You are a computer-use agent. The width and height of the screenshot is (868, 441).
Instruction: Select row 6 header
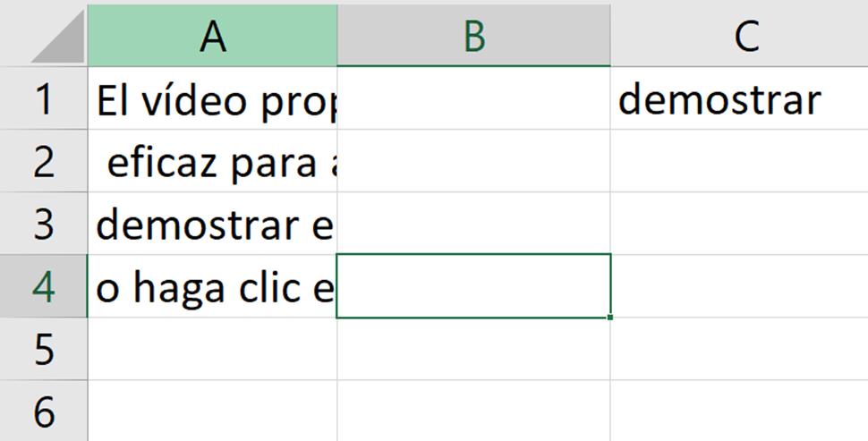tap(44, 411)
